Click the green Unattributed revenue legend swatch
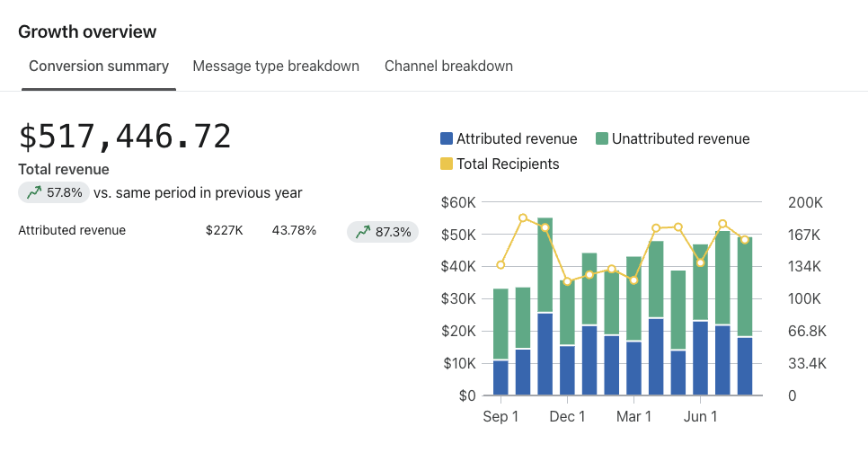868x453 pixels. (x=602, y=138)
